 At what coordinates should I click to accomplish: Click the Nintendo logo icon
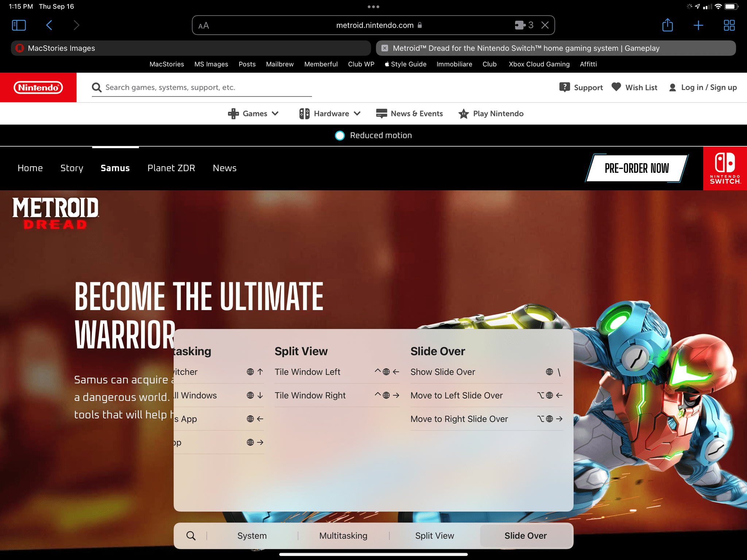[38, 87]
